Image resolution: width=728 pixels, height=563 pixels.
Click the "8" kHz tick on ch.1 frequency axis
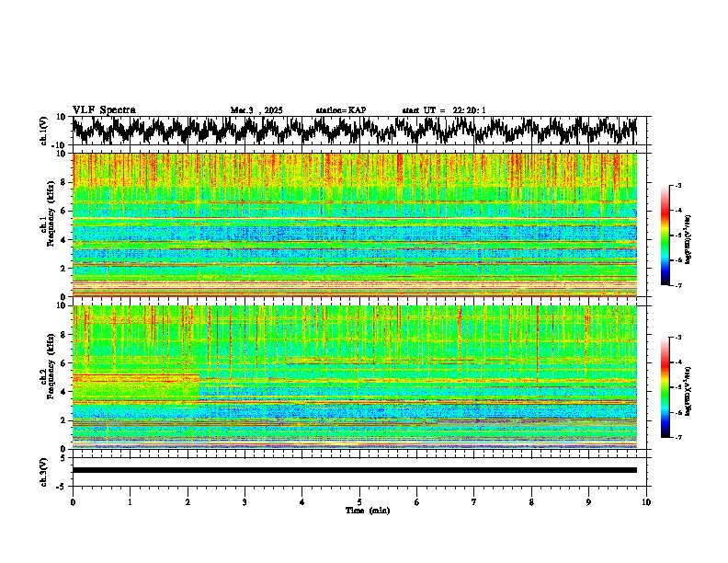[x=64, y=182]
